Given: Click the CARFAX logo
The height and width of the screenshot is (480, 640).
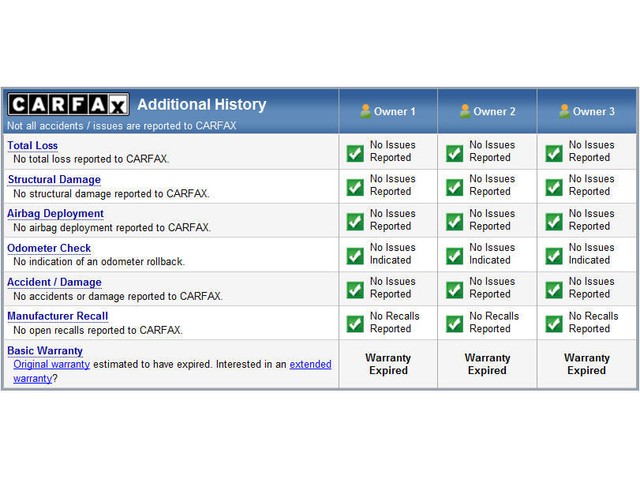Looking at the screenshot, I should (x=68, y=104).
